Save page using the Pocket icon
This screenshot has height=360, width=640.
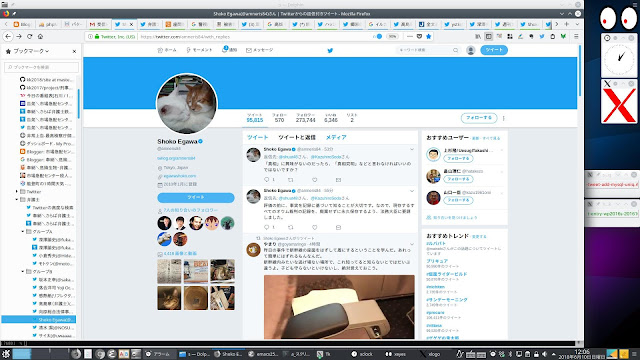click(419, 36)
